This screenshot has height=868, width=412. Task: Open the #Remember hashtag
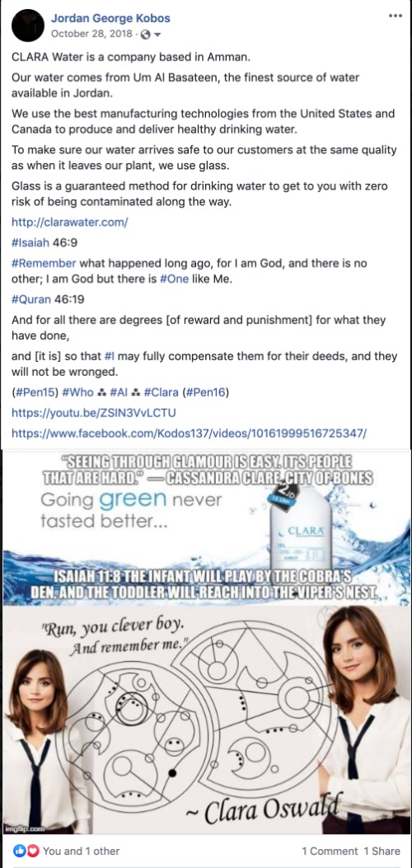point(44,263)
